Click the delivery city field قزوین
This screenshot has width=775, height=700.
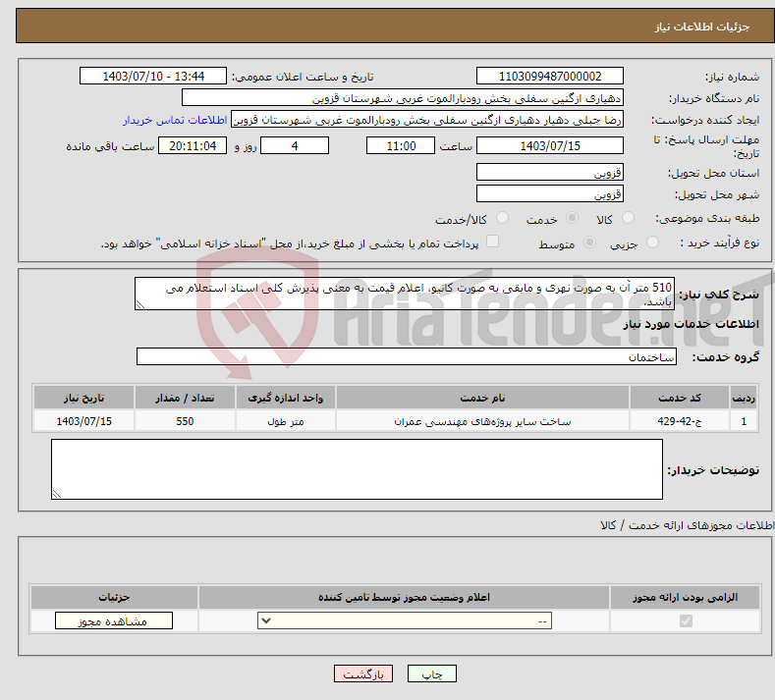[x=550, y=193]
